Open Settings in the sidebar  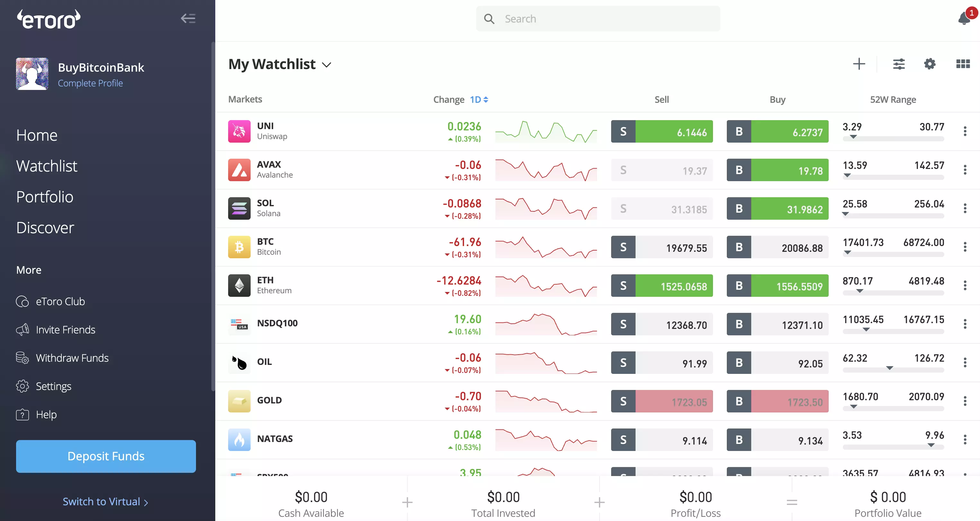click(44, 386)
